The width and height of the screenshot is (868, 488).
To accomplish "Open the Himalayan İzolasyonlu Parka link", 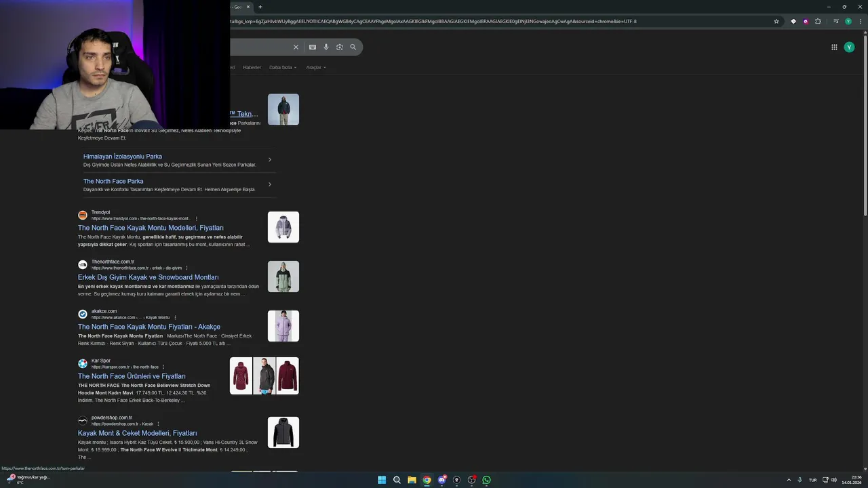I will (x=123, y=157).
